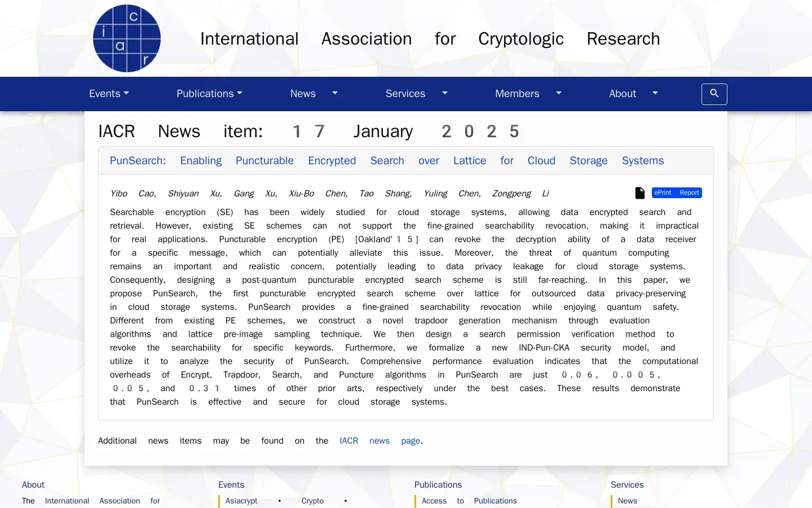Click the footer Events heading
Viewport: 812px width, 508px height.
[x=231, y=484]
